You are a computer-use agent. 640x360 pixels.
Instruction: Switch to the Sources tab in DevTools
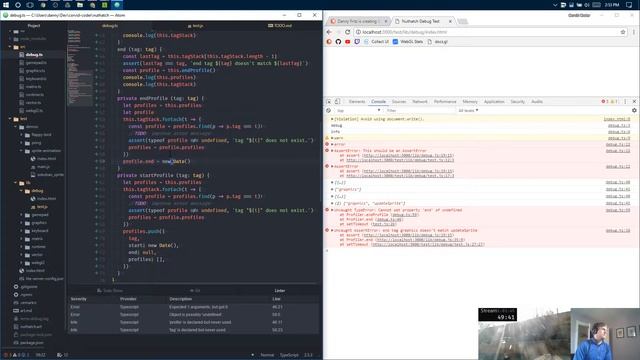coord(399,101)
